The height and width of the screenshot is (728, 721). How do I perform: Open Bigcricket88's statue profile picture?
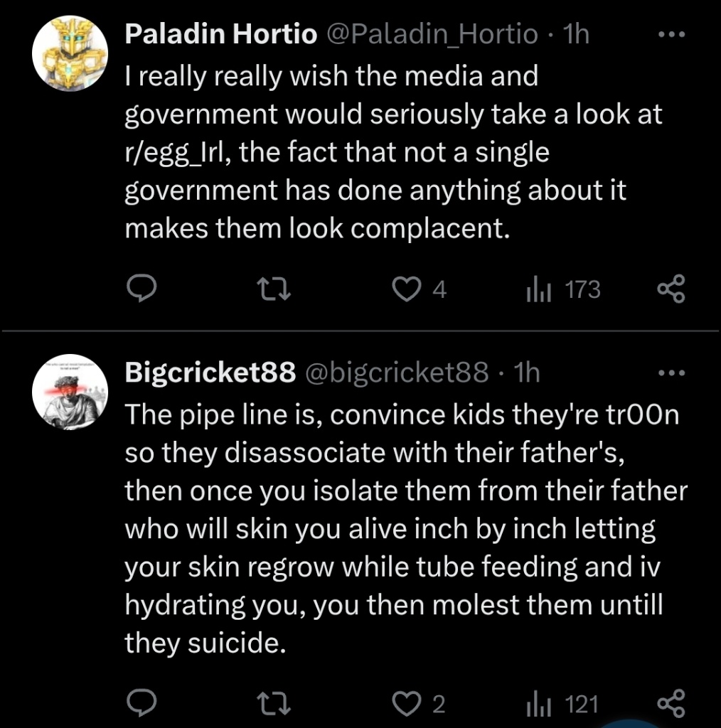point(70,392)
